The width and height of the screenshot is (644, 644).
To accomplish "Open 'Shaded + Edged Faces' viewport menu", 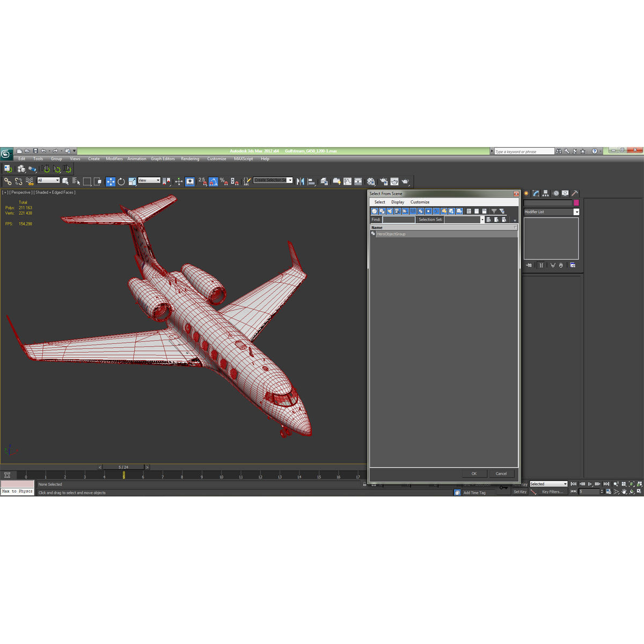I will [x=54, y=192].
